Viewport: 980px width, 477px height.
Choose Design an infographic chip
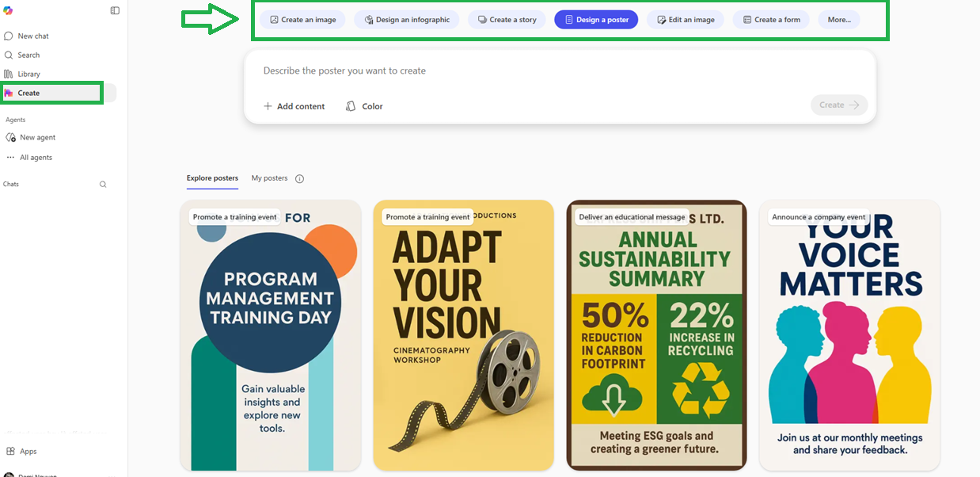(407, 20)
